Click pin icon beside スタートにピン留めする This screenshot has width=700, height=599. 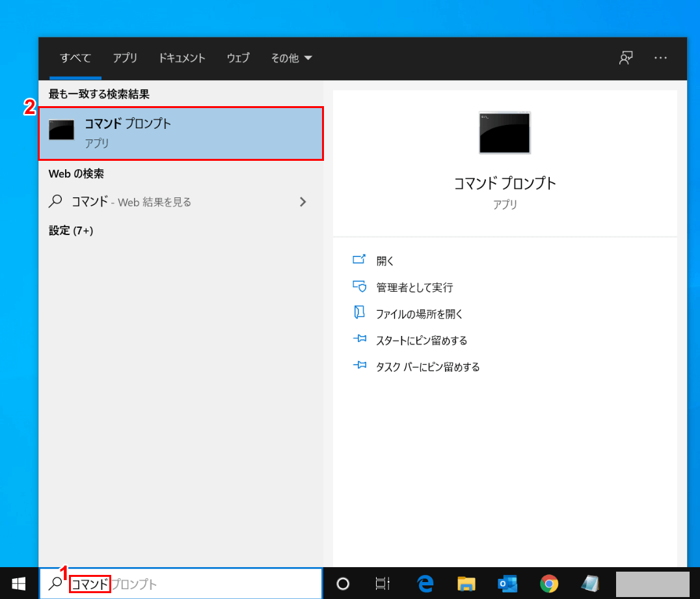(359, 339)
